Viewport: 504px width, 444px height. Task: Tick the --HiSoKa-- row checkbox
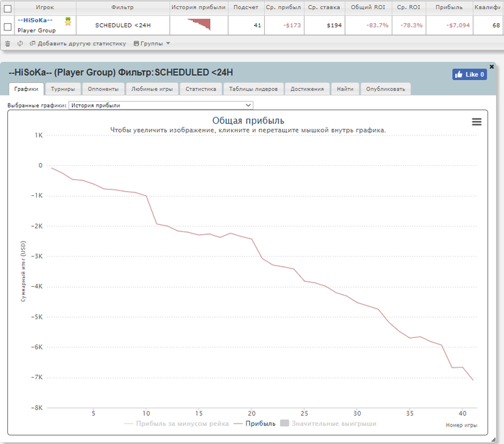(x=7, y=27)
